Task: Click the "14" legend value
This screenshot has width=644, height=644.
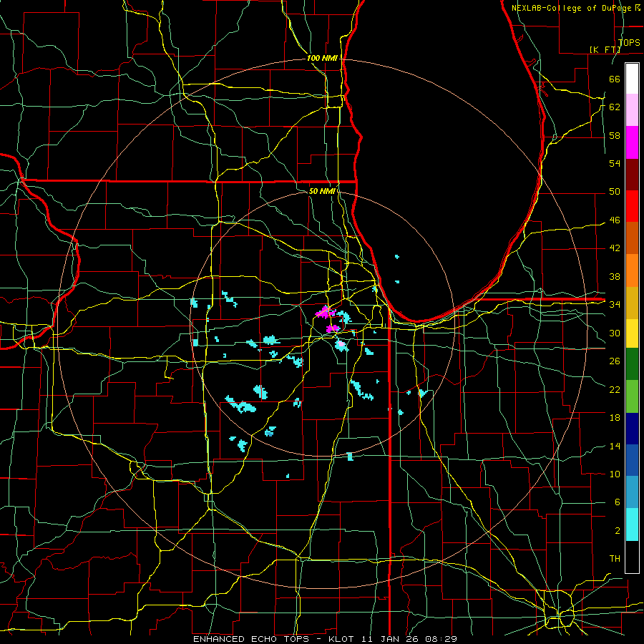Action: coord(615,446)
